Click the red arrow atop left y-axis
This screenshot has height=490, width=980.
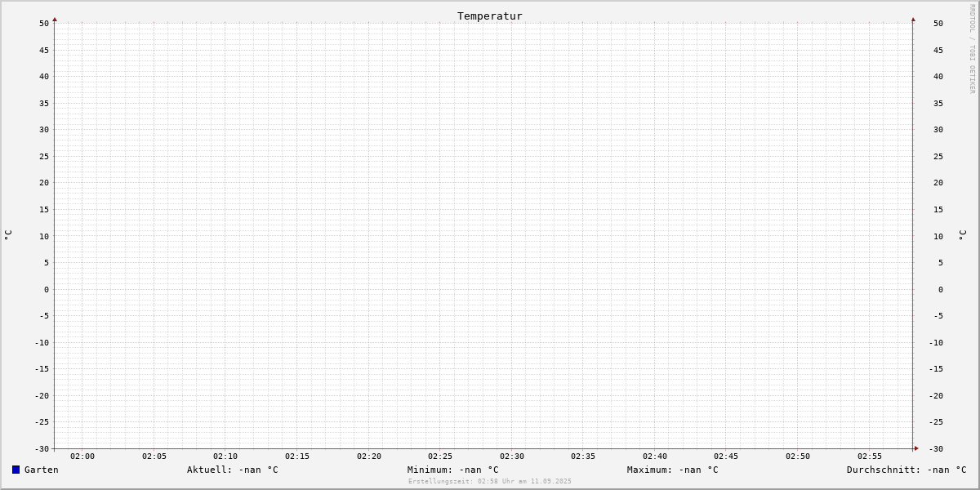point(55,19)
